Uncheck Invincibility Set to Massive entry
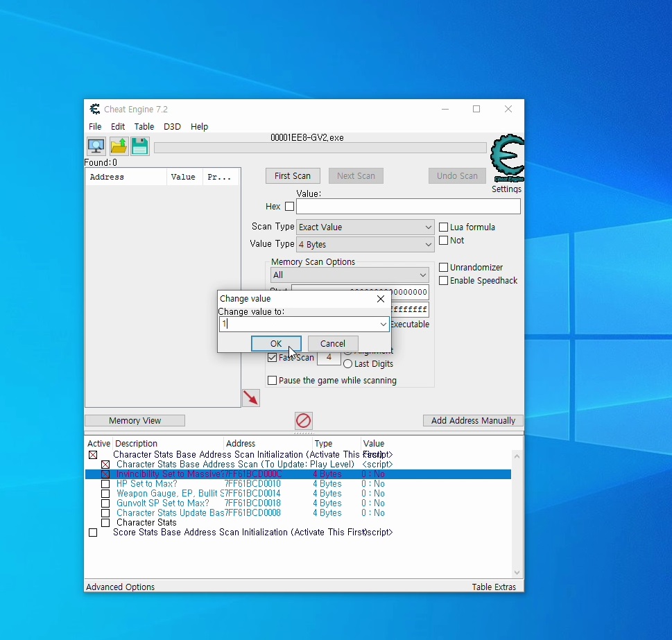 [105, 475]
